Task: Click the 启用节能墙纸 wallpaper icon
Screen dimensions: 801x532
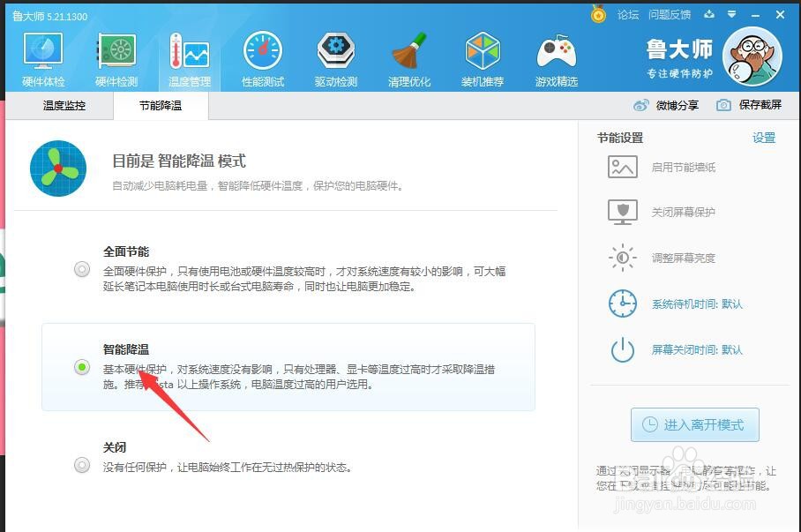Action: (x=623, y=167)
